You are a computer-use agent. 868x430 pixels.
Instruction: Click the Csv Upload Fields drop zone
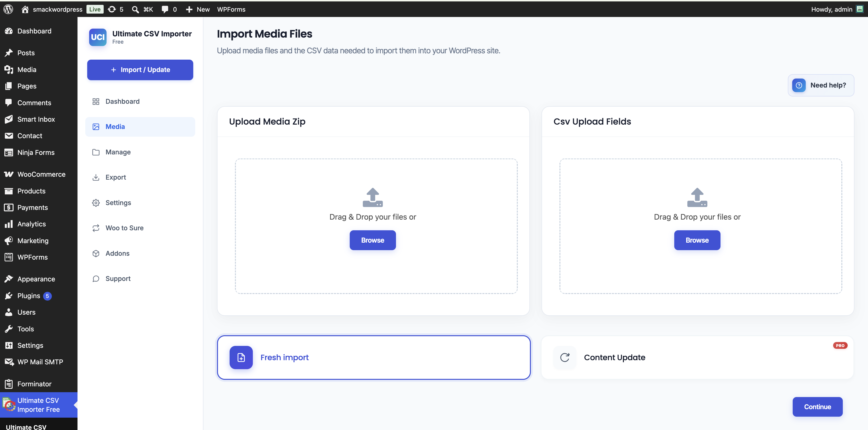click(701, 226)
